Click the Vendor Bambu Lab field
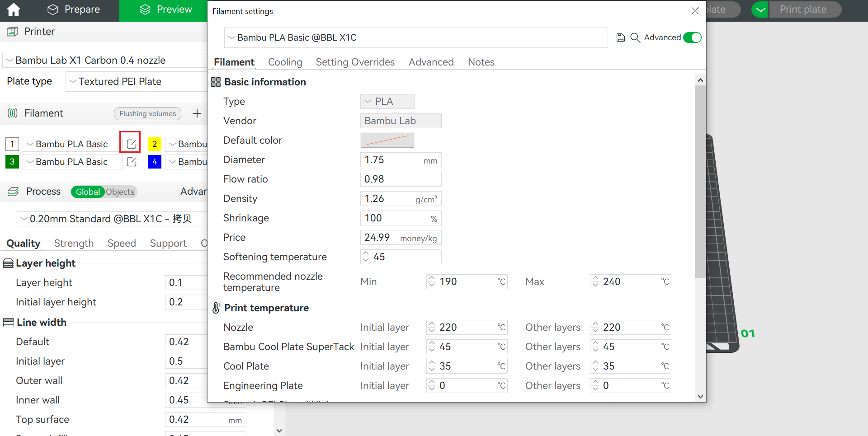This screenshot has height=436, width=868. tap(401, 121)
